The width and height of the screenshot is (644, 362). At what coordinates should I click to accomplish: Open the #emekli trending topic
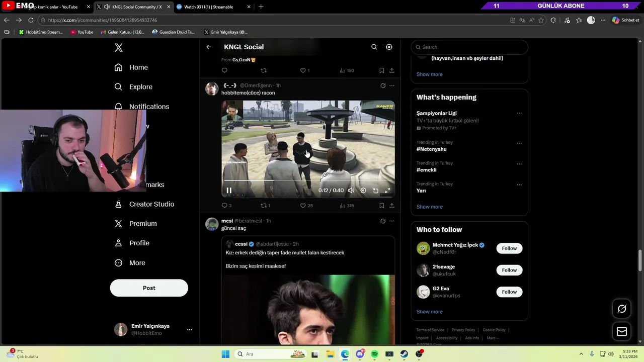426,170
